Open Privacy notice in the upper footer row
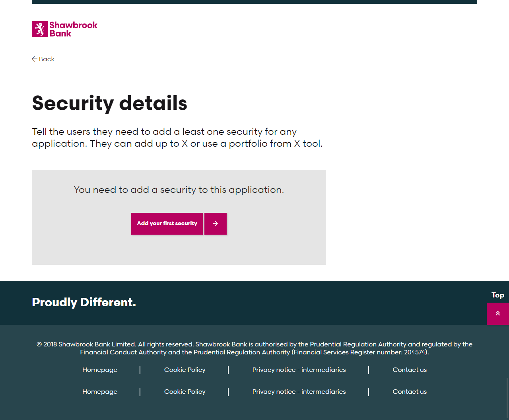 [299, 370]
